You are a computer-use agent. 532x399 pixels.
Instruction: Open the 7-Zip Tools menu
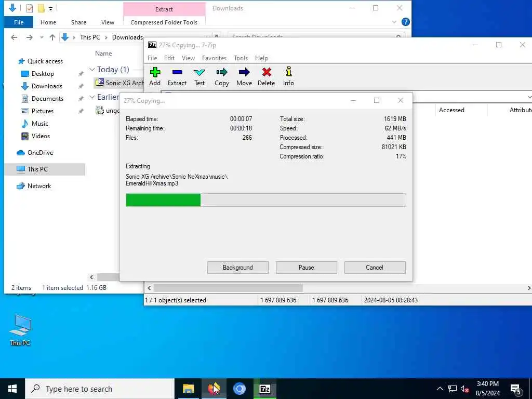241,58
